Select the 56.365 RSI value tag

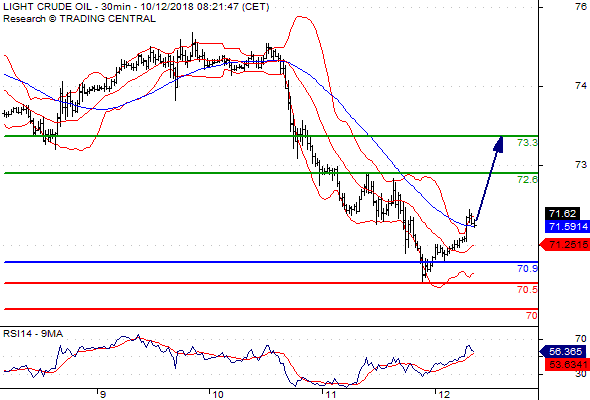click(563, 352)
